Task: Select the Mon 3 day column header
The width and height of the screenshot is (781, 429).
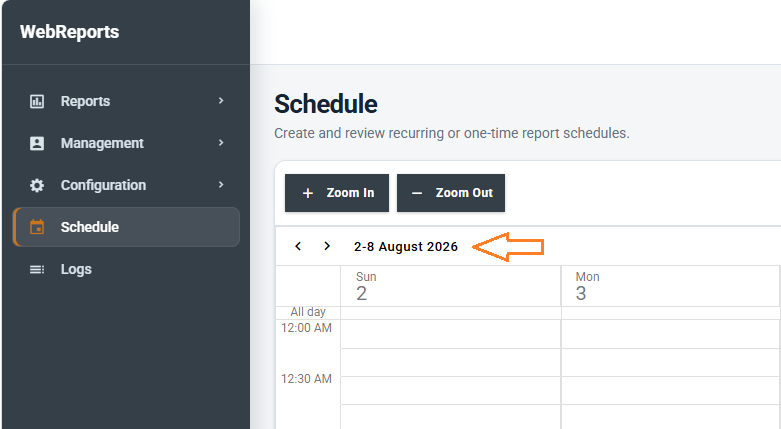Action: point(670,286)
